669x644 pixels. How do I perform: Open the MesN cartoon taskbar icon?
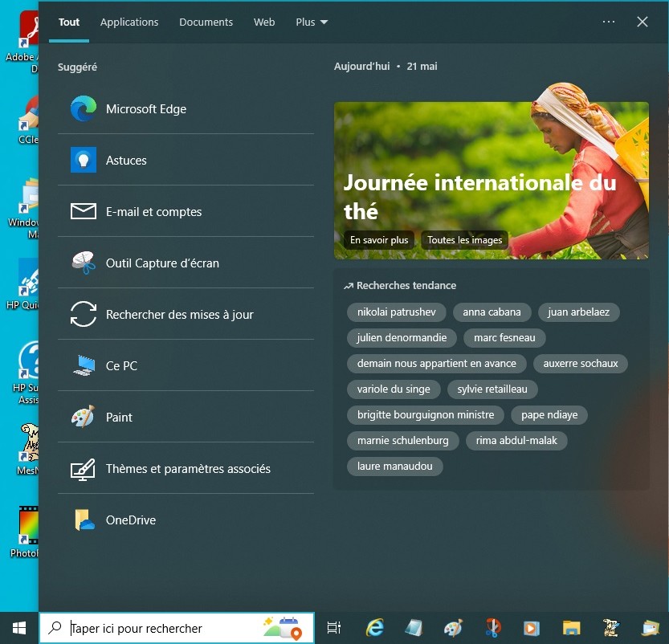coord(611,628)
